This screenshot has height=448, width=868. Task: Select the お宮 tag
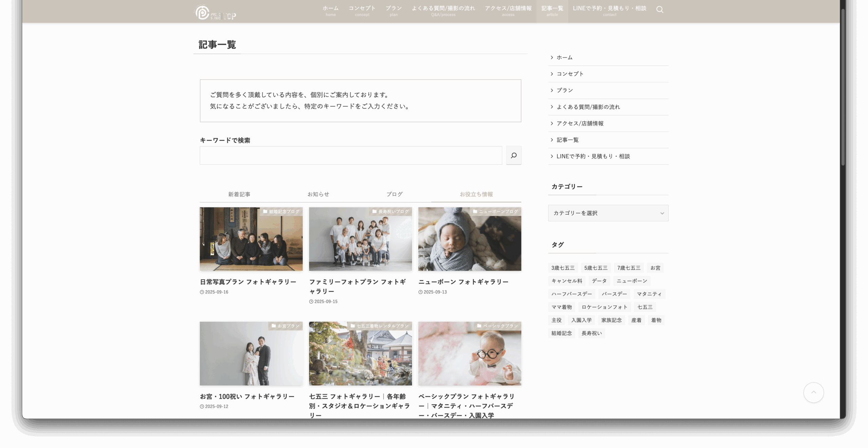pyautogui.click(x=655, y=268)
